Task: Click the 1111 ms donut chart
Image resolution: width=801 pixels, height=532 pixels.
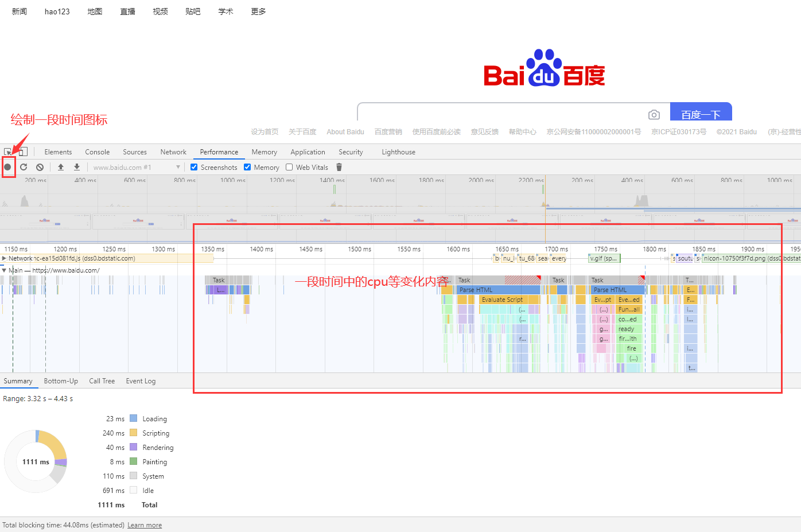Action: click(x=36, y=461)
